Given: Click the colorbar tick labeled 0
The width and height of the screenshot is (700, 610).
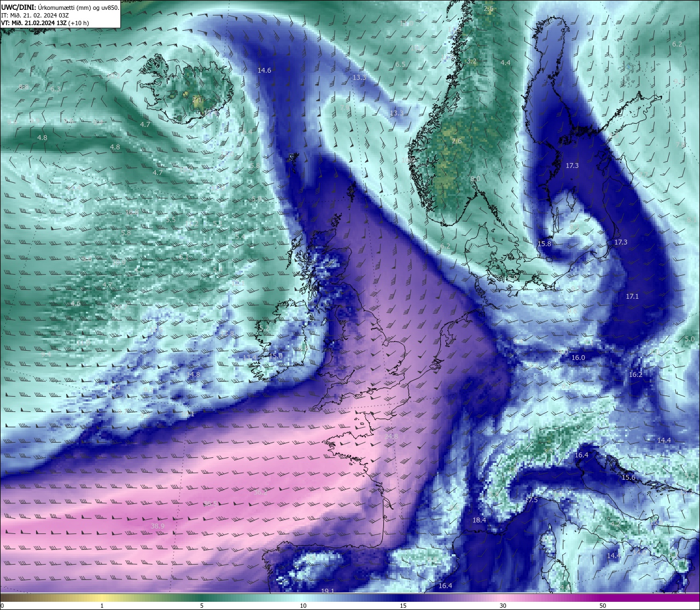Looking at the screenshot, I should [x=2, y=606].
